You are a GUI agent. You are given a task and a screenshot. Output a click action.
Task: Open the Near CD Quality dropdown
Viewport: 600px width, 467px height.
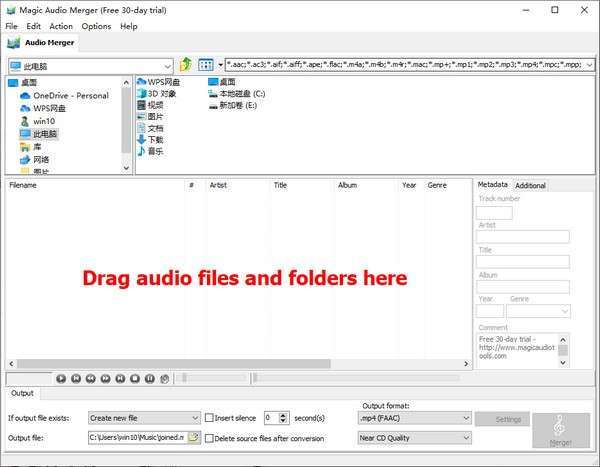(x=414, y=437)
